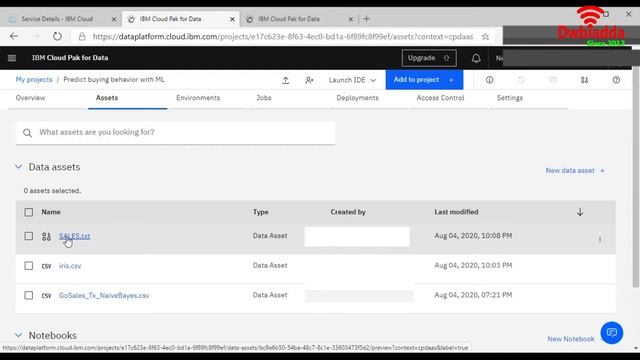The width and height of the screenshot is (640, 360).
Task: Open the blue chat support bubble
Action: (611, 333)
